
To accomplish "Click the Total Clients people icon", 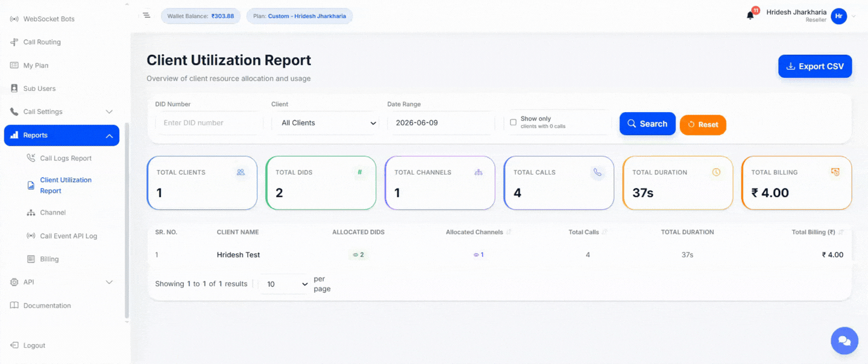I will click(x=241, y=172).
